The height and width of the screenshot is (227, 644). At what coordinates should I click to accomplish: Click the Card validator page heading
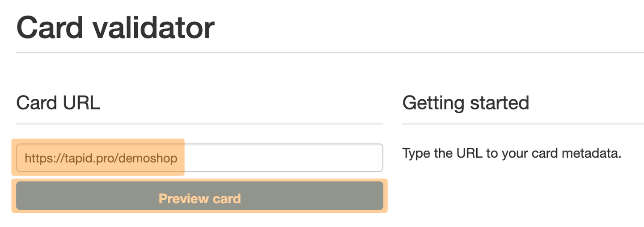coord(115,28)
